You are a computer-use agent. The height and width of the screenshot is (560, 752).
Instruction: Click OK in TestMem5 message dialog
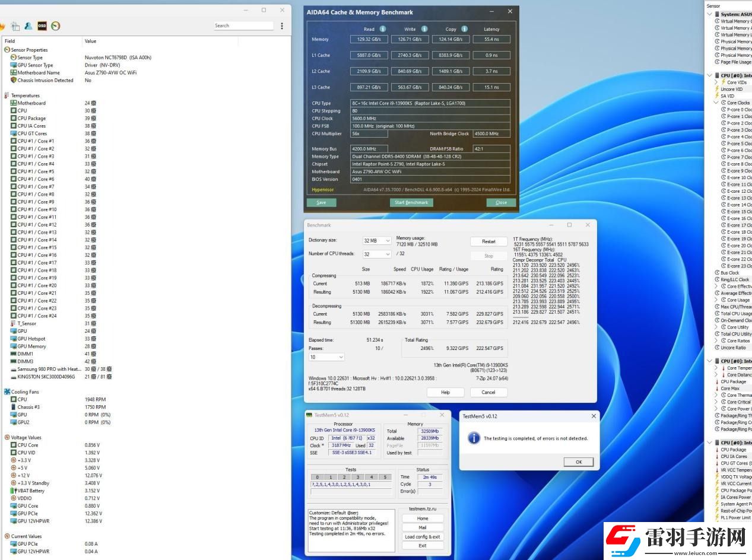pyautogui.click(x=579, y=462)
